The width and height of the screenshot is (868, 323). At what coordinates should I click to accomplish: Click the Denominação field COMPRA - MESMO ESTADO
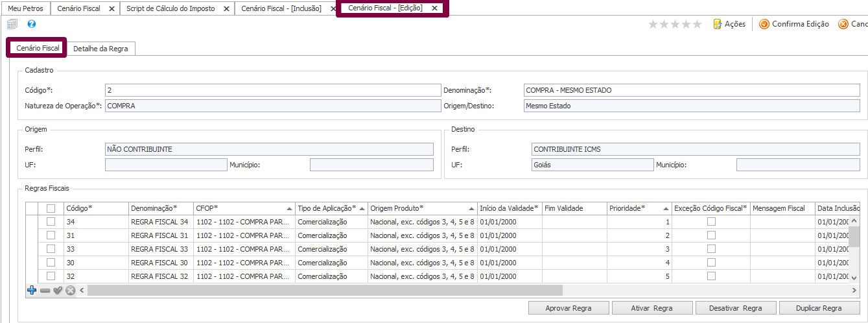[x=692, y=90]
